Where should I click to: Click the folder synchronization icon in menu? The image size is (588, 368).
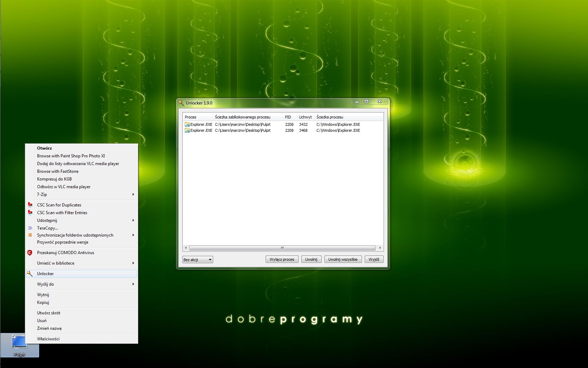pyautogui.click(x=30, y=235)
